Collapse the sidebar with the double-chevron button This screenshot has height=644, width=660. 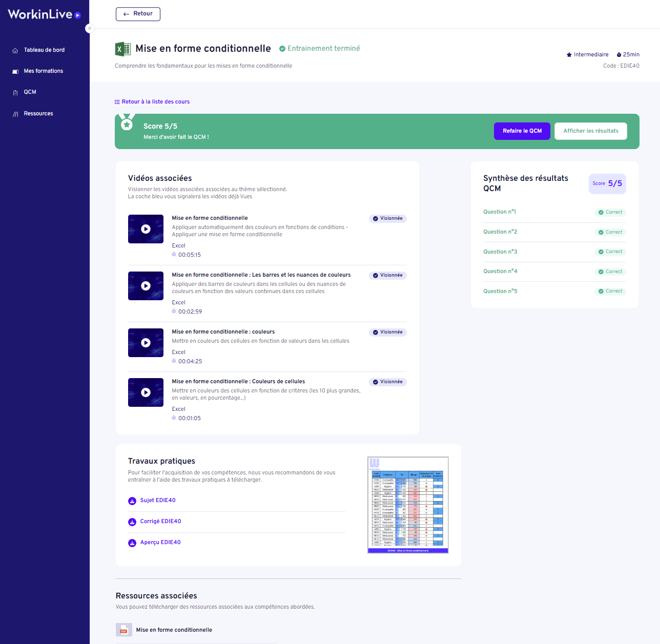click(x=90, y=29)
